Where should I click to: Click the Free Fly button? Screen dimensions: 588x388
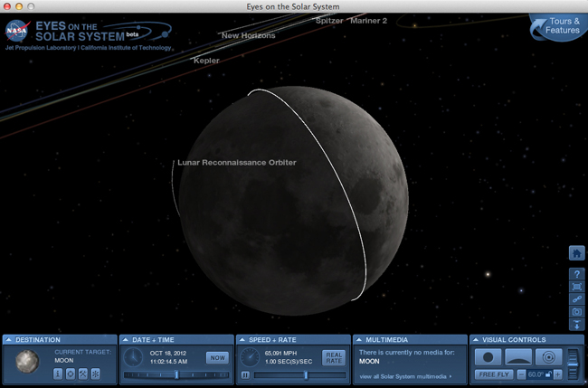tap(493, 374)
